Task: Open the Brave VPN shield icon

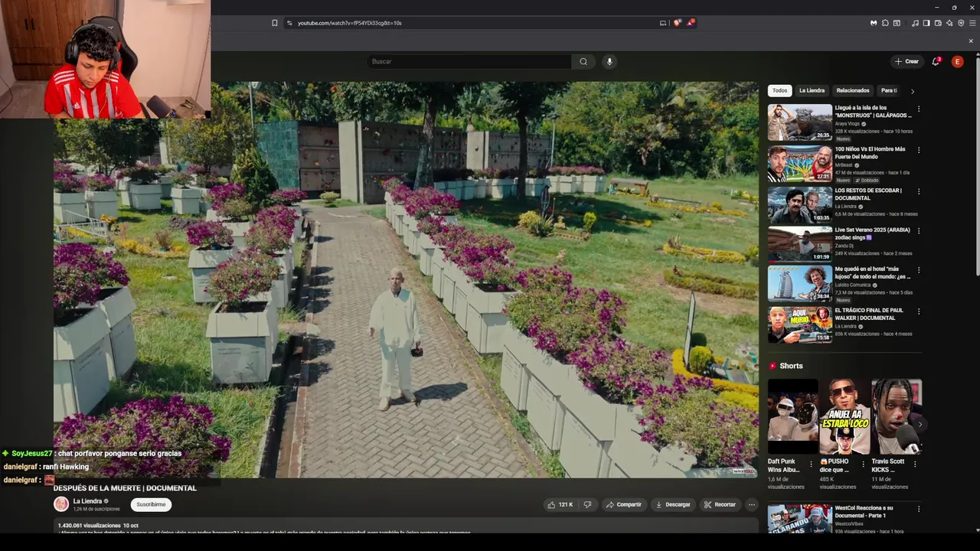Action: click(961, 23)
